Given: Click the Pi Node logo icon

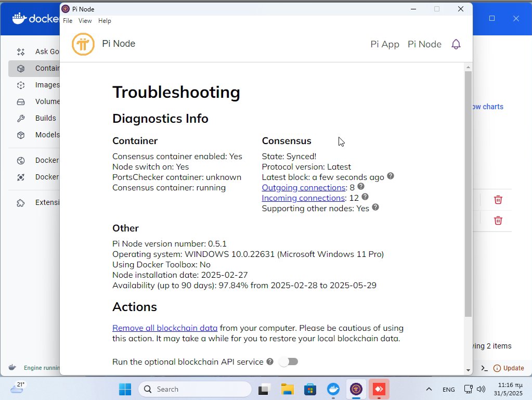Looking at the screenshot, I should pyautogui.click(x=83, y=44).
